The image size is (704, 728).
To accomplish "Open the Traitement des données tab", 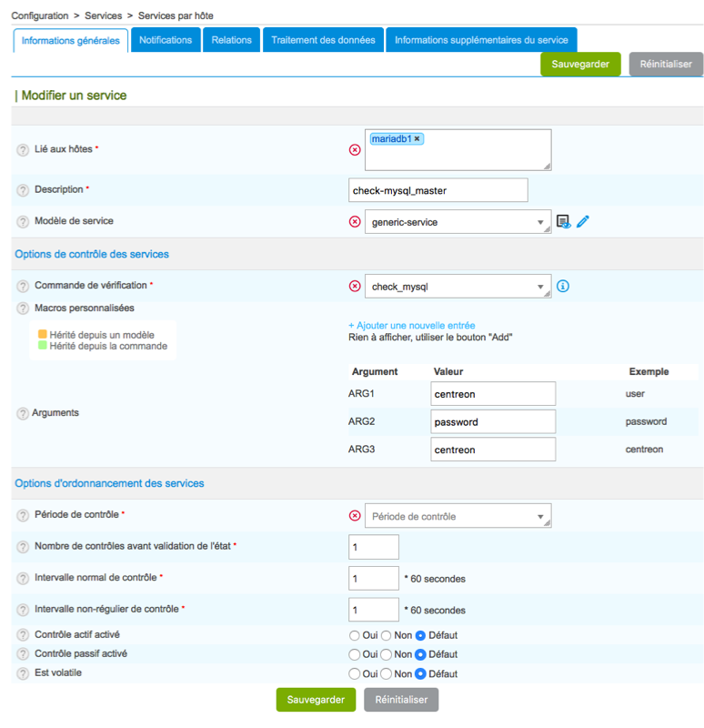I will (323, 40).
